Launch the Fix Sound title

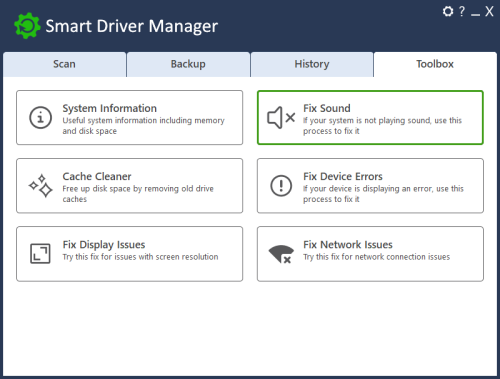click(x=327, y=108)
